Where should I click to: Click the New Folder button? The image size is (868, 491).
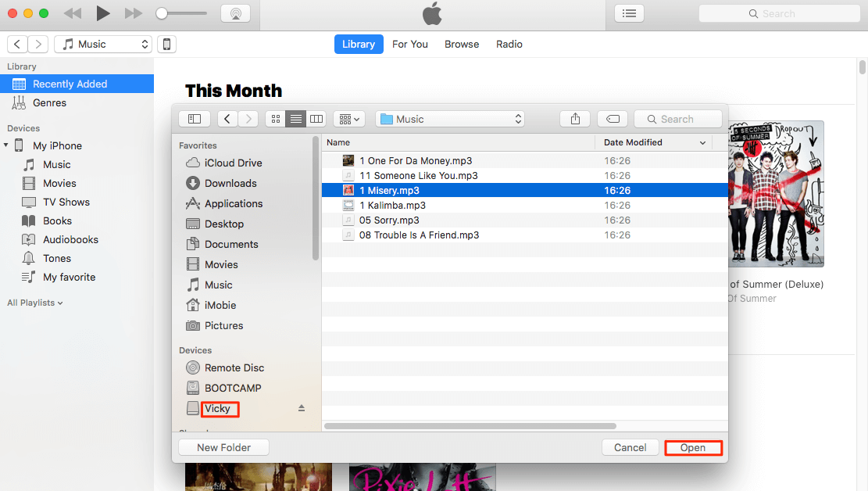click(223, 446)
